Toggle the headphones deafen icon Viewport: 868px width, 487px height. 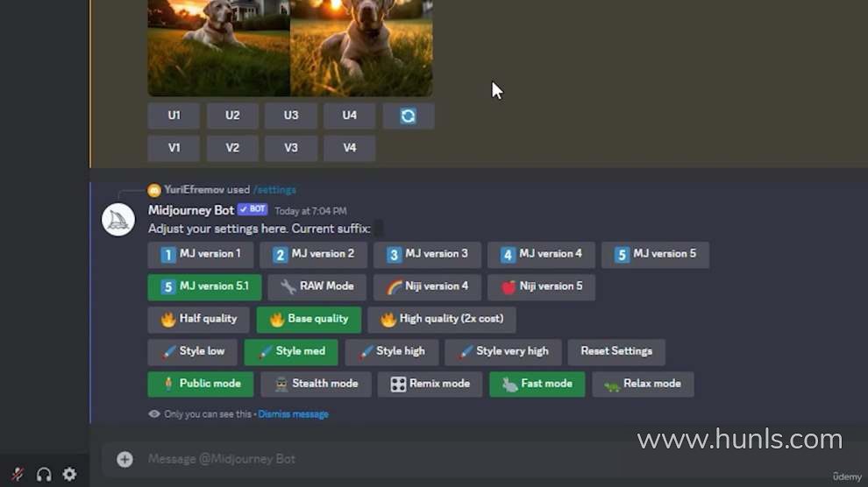(44, 474)
